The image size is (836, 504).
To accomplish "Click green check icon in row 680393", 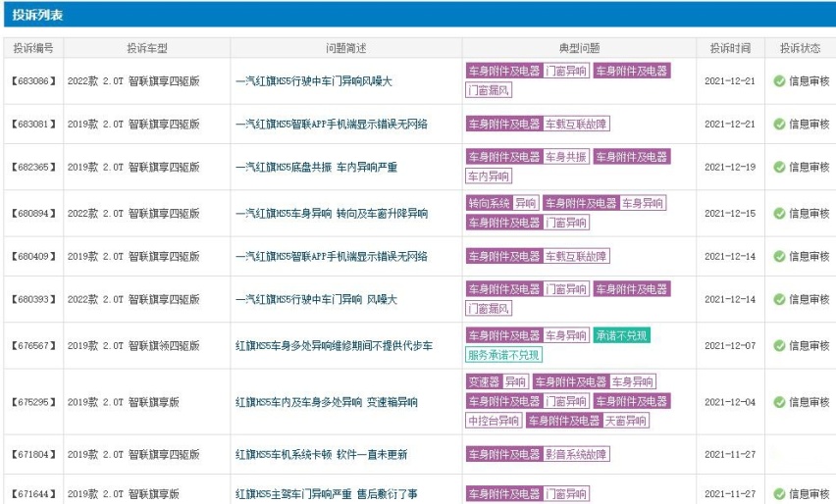I will pyautogui.click(x=779, y=299).
